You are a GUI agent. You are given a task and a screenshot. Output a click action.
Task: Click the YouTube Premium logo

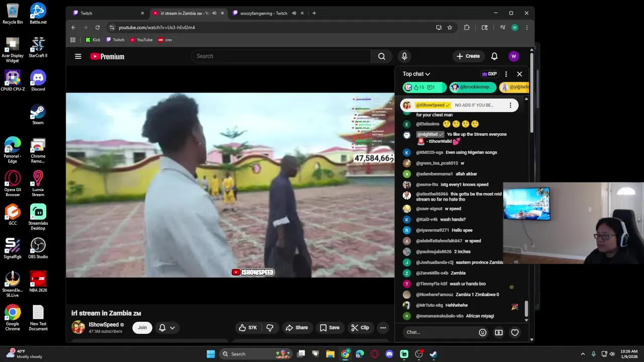click(107, 56)
